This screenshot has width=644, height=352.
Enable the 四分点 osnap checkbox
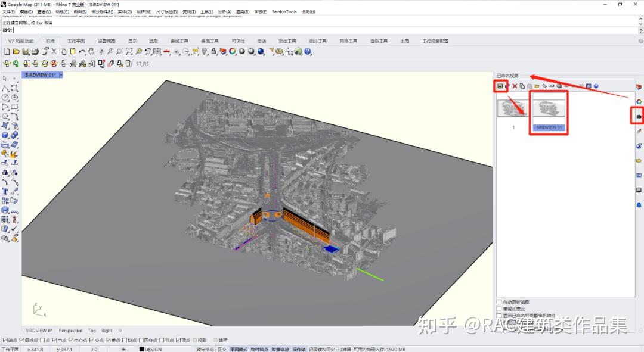pyautogui.click(x=142, y=341)
